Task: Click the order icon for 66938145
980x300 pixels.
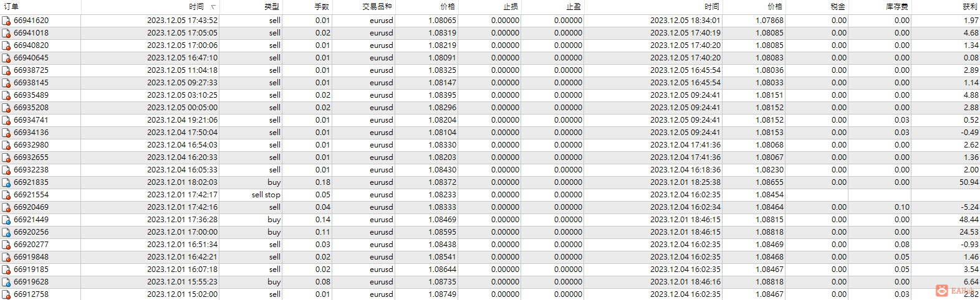Action: pos(6,83)
